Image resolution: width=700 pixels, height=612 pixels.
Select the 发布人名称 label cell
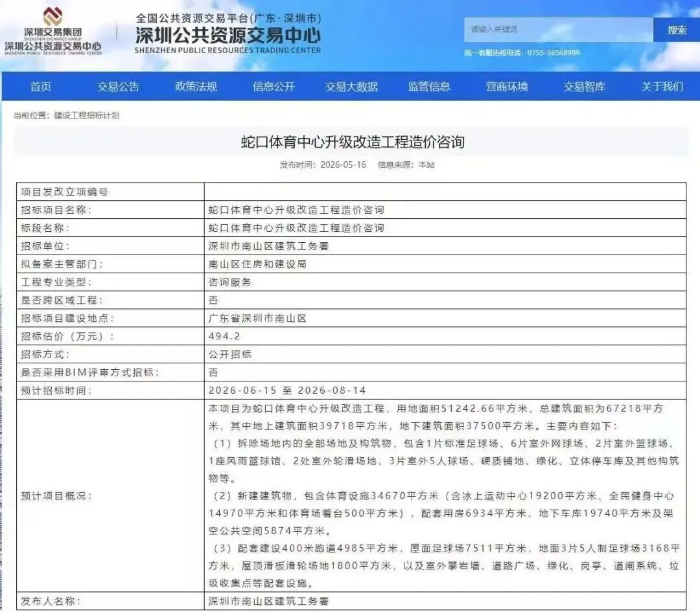tap(110, 601)
